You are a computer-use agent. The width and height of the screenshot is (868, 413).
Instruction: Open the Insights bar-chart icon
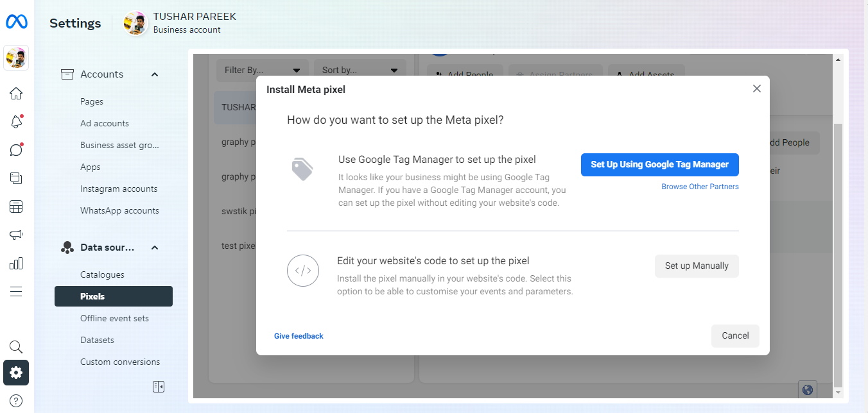point(15,262)
